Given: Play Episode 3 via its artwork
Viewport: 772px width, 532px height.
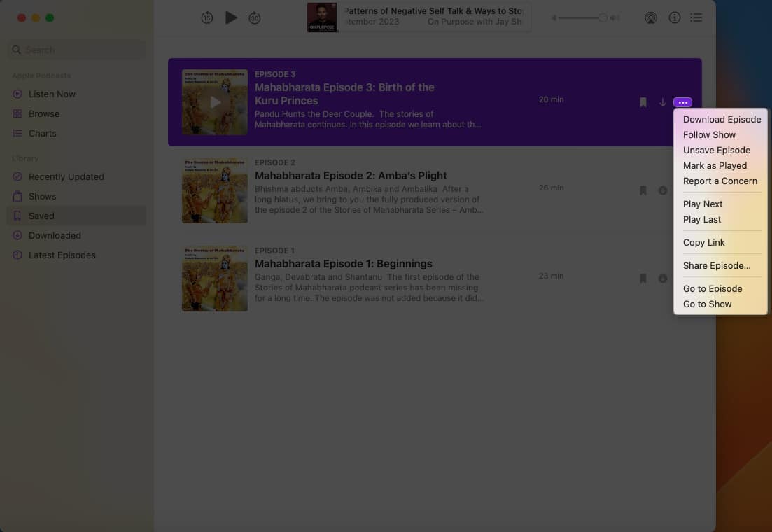Looking at the screenshot, I should (215, 102).
